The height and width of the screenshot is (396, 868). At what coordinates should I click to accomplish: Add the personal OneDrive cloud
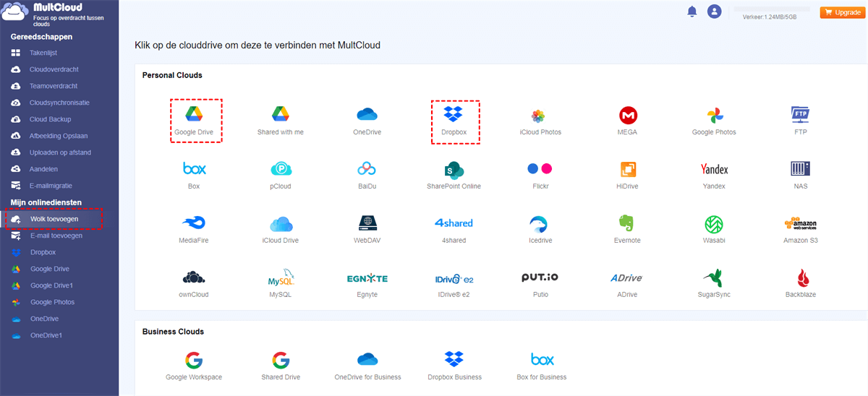[367, 121]
